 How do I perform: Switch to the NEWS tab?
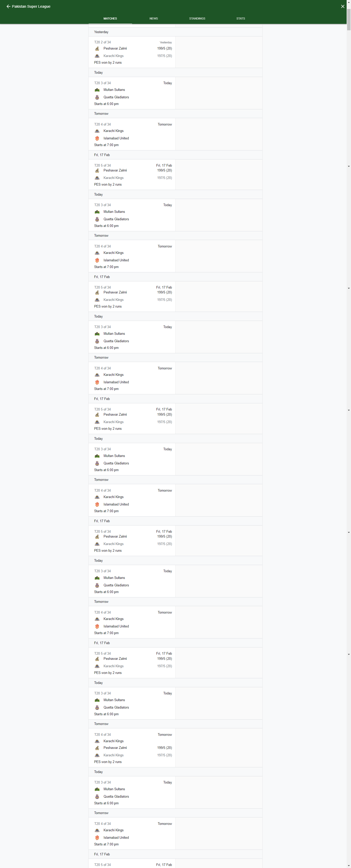pyautogui.click(x=153, y=18)
